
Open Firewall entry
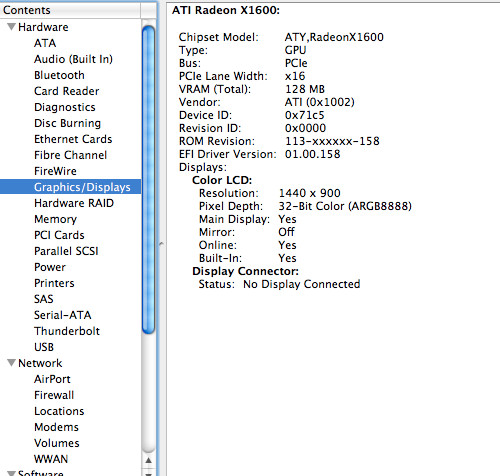pos(54,395)
